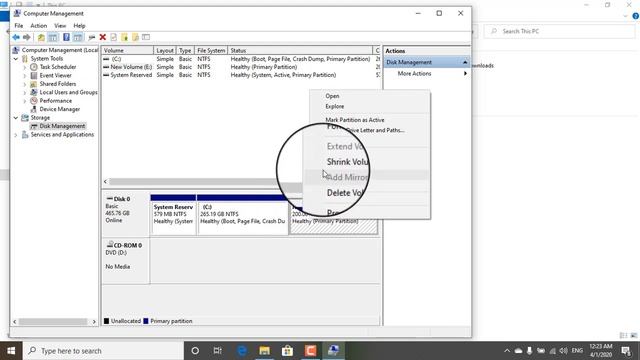This screenshot has width=640, height=360.
Task: Sort by the Status column header
Action: tap(300, 51)
